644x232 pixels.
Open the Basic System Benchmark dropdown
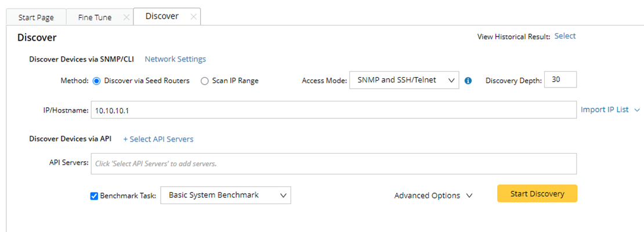point(226,195)
